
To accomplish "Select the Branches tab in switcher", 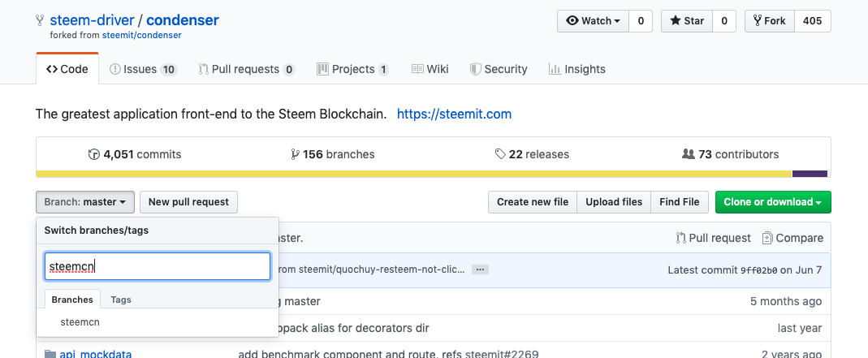I will pyautogui.click(x=72, y=300).
